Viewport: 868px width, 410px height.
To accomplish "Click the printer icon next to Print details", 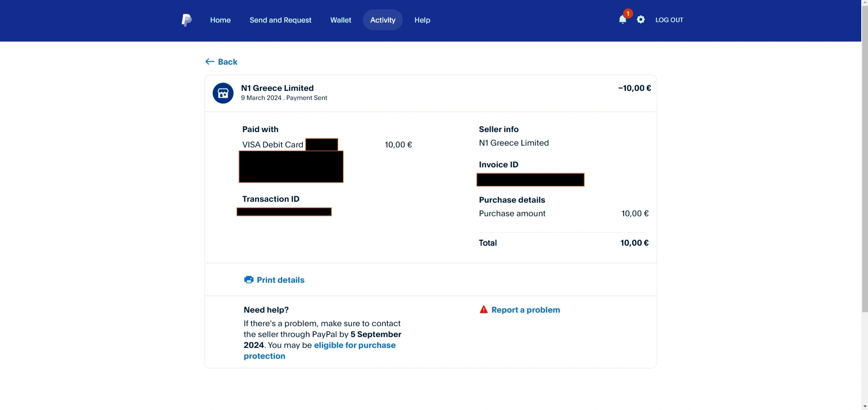I will pos(249,280).
